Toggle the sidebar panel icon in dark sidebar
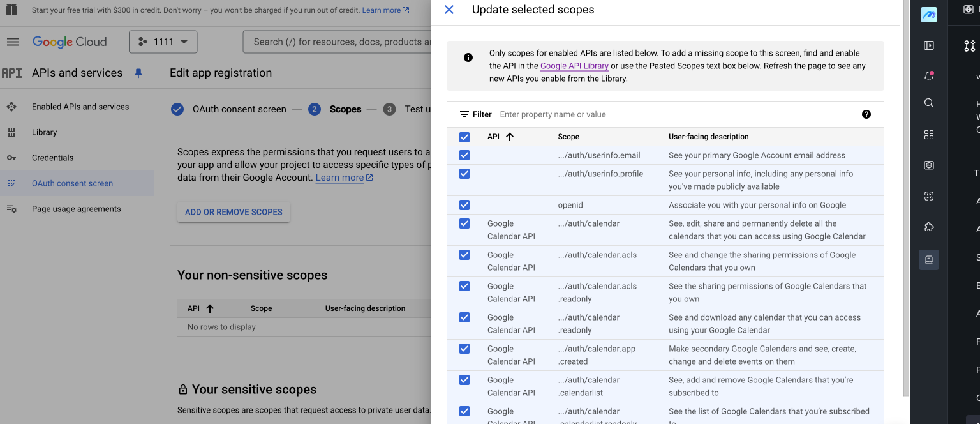 click(x=929, y=45)
